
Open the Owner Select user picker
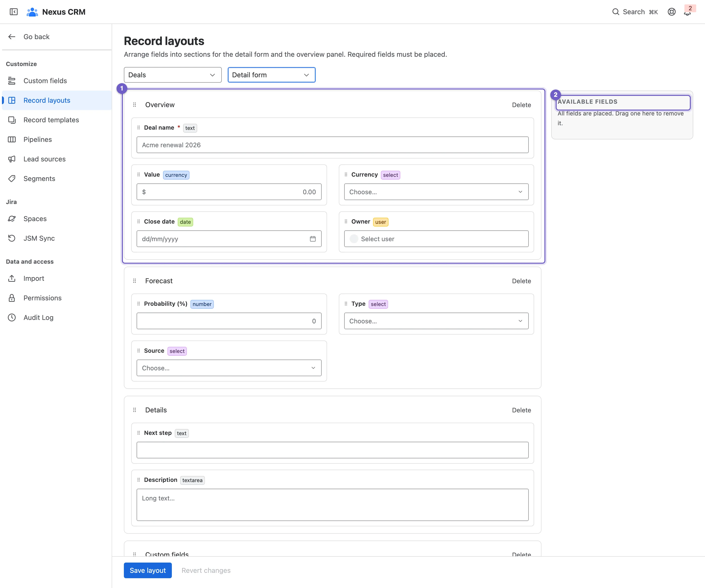436,239
